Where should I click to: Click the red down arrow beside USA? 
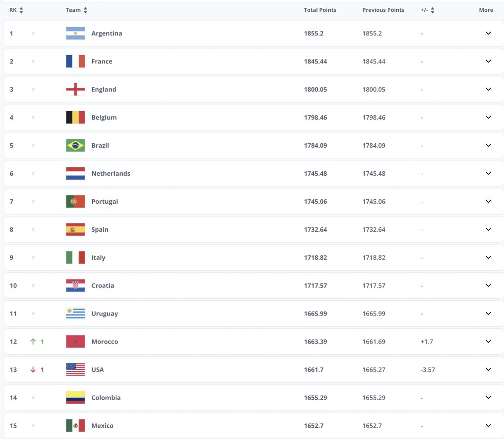[x=33, y=370]
